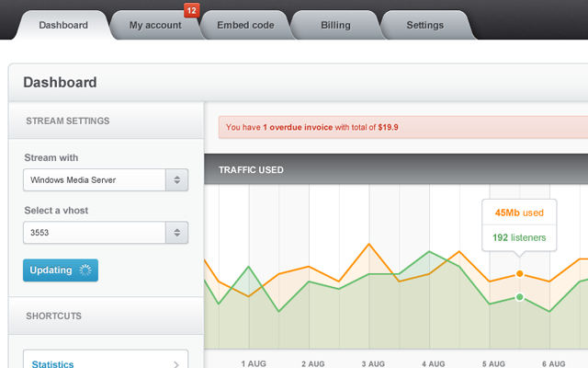Image resolution: width=588 pixels, height=368 pixels.
Task: Click the 45Mb used tooltip value
Action: tap(519, 213)
